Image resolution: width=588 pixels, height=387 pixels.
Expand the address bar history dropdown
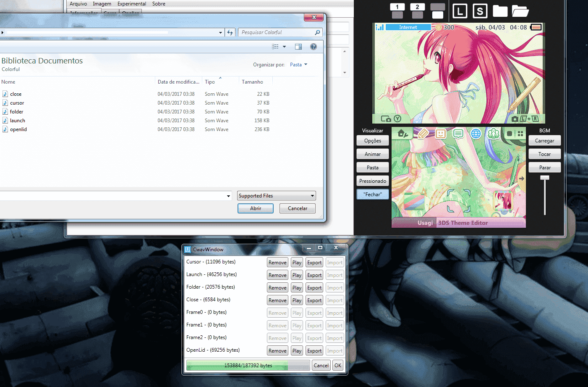(221, 32)
